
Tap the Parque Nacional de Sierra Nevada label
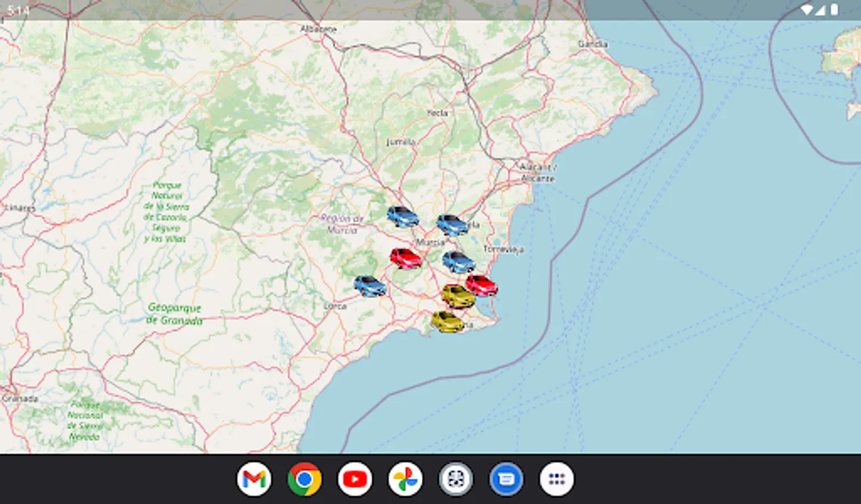84,420
